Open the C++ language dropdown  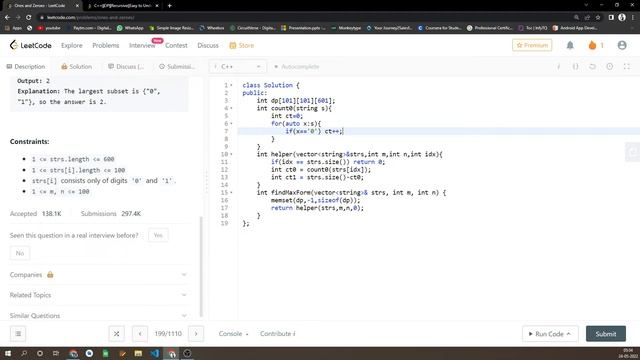238,67
